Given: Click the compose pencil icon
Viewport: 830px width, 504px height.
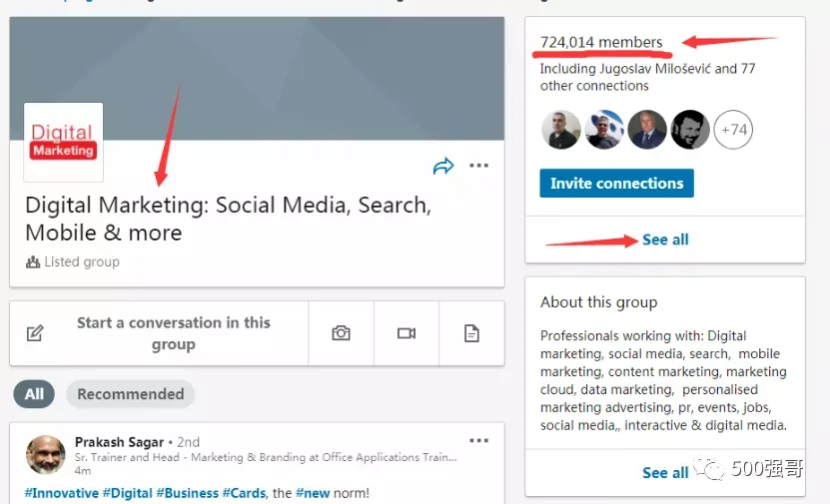Looking at the screenshot, I should coord(35,333).
